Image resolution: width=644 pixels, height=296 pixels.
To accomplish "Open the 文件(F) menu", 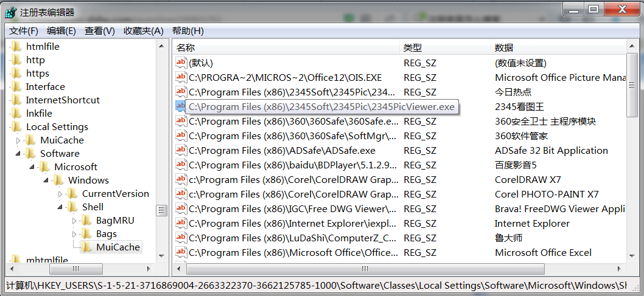I will 23,31.
